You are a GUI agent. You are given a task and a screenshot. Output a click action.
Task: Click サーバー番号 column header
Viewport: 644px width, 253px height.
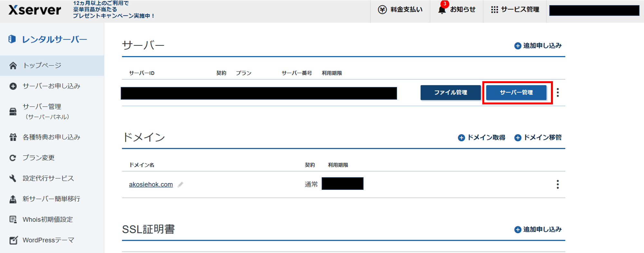[297, 73]
